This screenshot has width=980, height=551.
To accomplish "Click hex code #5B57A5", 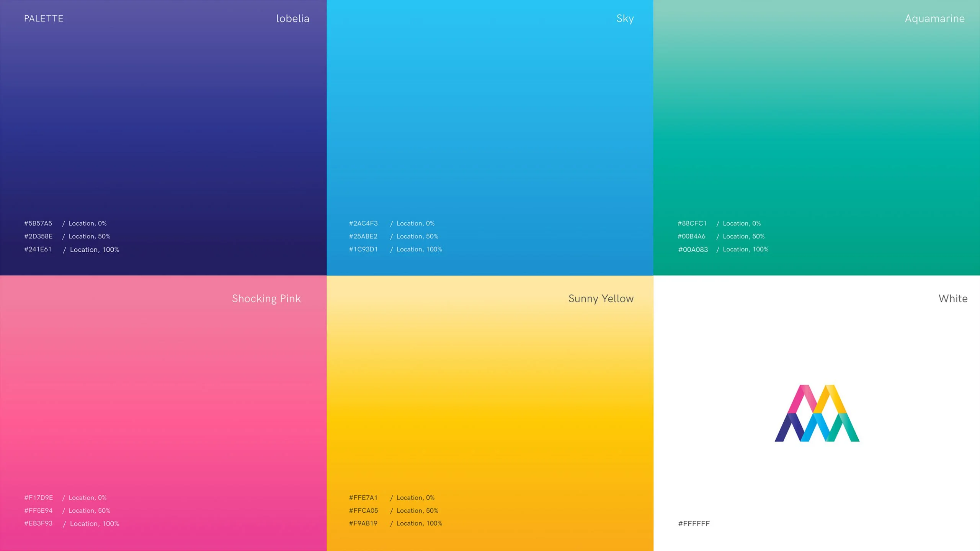I will tap(38, 223).
